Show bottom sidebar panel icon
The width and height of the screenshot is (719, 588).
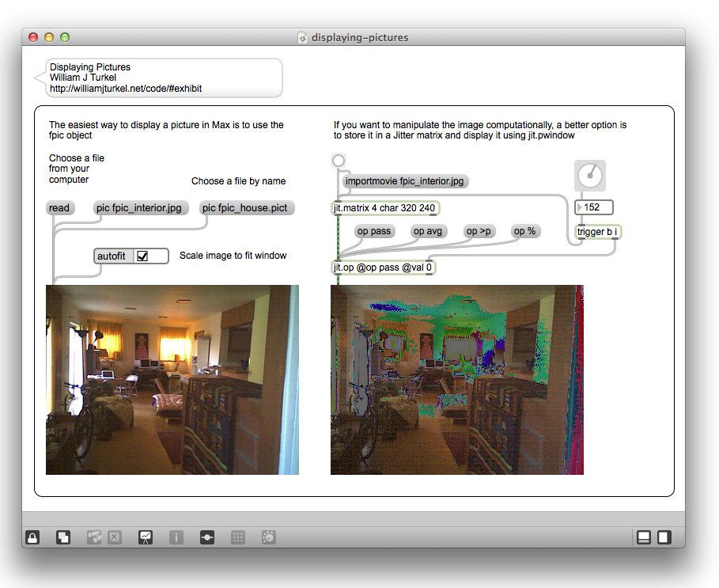[x=644, y=537]
